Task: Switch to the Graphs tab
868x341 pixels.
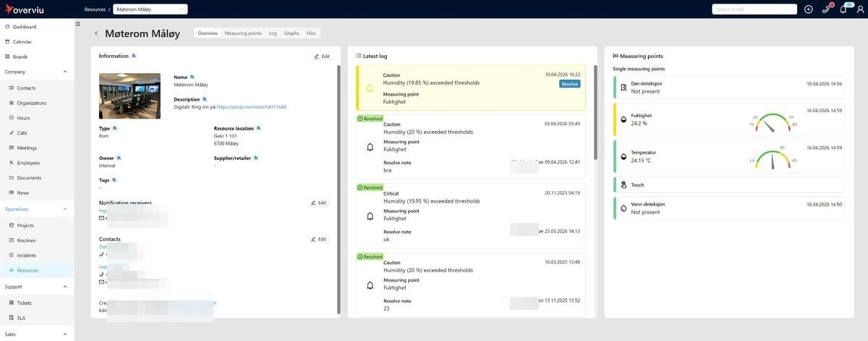Action: coord(292,33)
